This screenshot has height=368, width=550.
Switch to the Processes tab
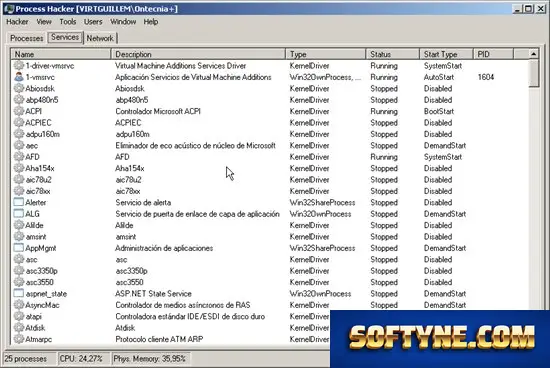(27, 38)
